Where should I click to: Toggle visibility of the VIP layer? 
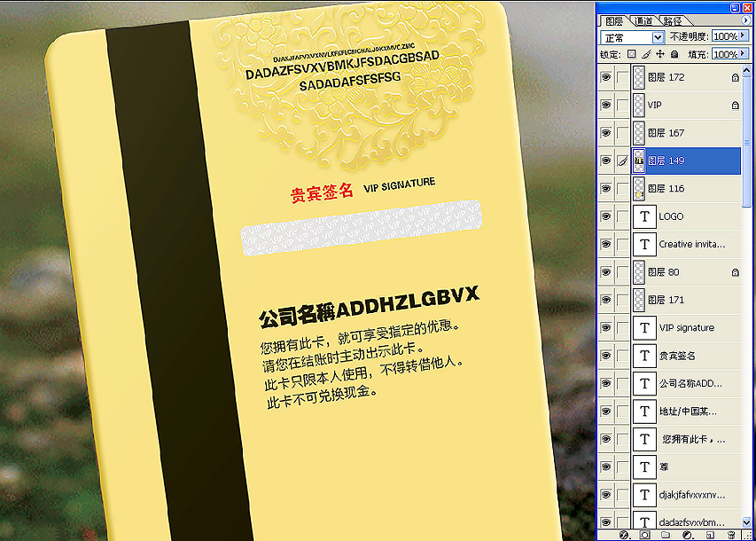(x=606, y=106)
